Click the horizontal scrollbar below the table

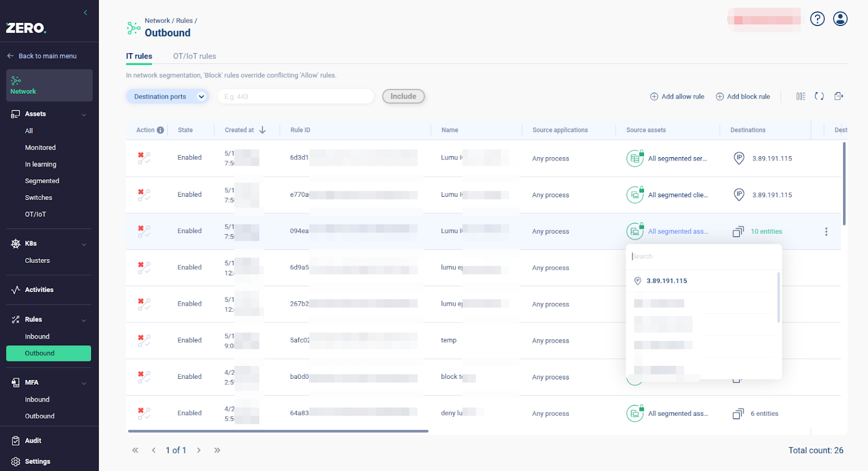click(278, 431)
